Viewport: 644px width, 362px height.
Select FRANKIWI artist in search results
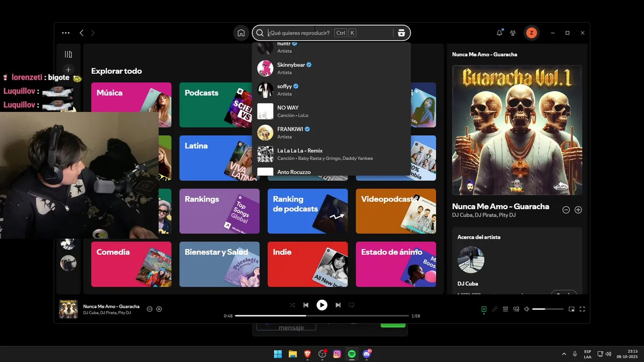pyautogui.click(x=332, y=133)
